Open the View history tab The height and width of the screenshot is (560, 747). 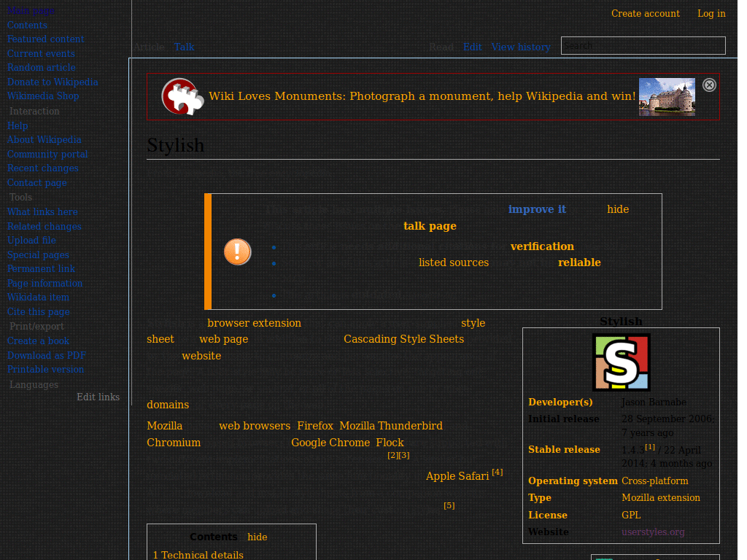[x=521, y=47]
